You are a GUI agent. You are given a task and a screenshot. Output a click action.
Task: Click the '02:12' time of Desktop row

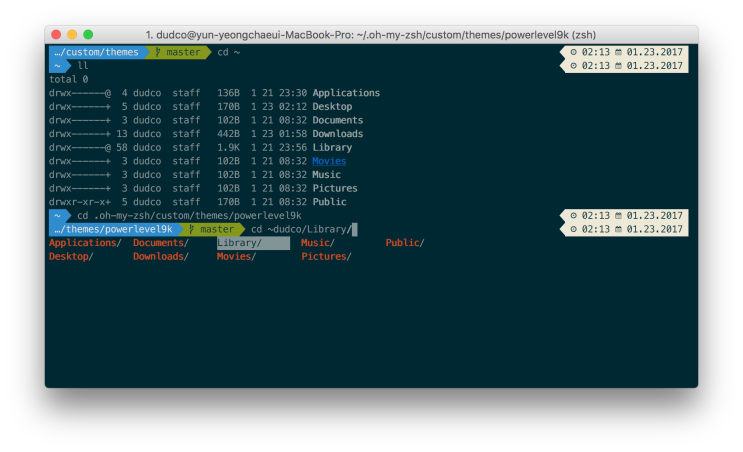click(x=293, y=107)
